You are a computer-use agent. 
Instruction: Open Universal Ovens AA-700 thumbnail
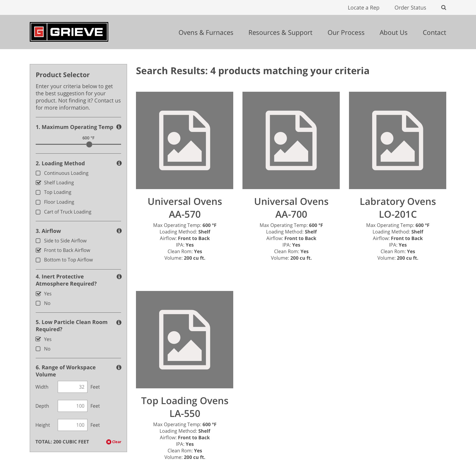pos(291,140)
